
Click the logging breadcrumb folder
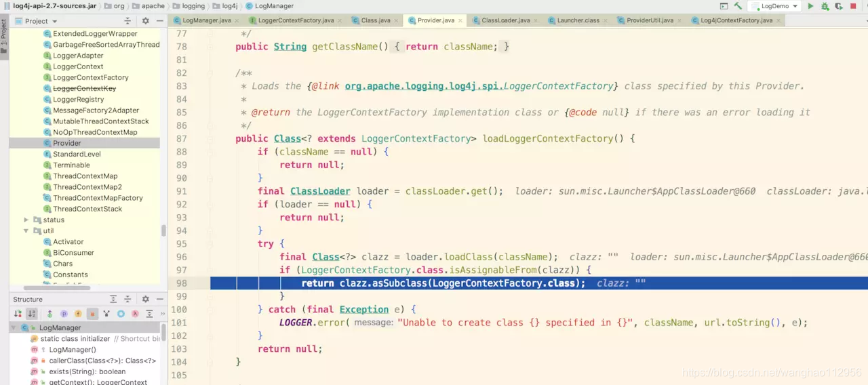[x=188, y=6]
